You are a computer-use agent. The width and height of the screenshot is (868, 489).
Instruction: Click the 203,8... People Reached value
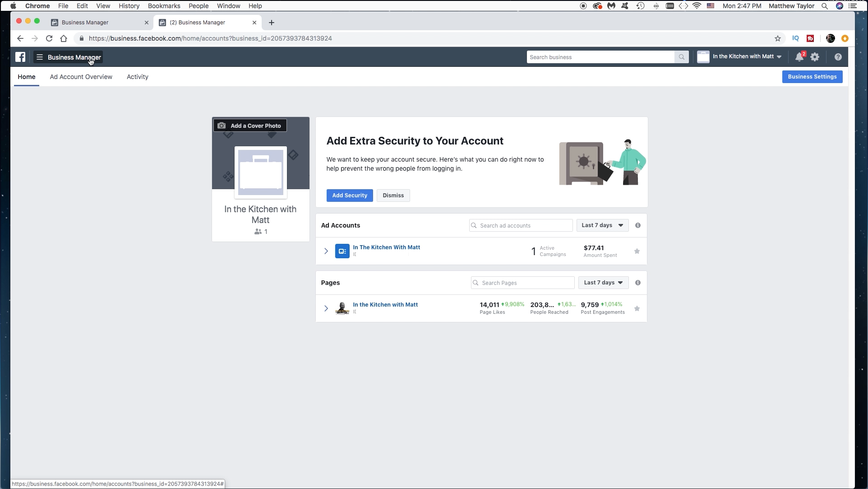click(x=542, y=305)
